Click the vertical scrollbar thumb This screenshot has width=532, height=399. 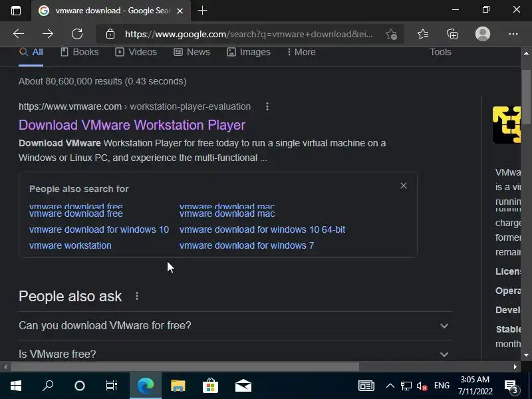[526, 97]
